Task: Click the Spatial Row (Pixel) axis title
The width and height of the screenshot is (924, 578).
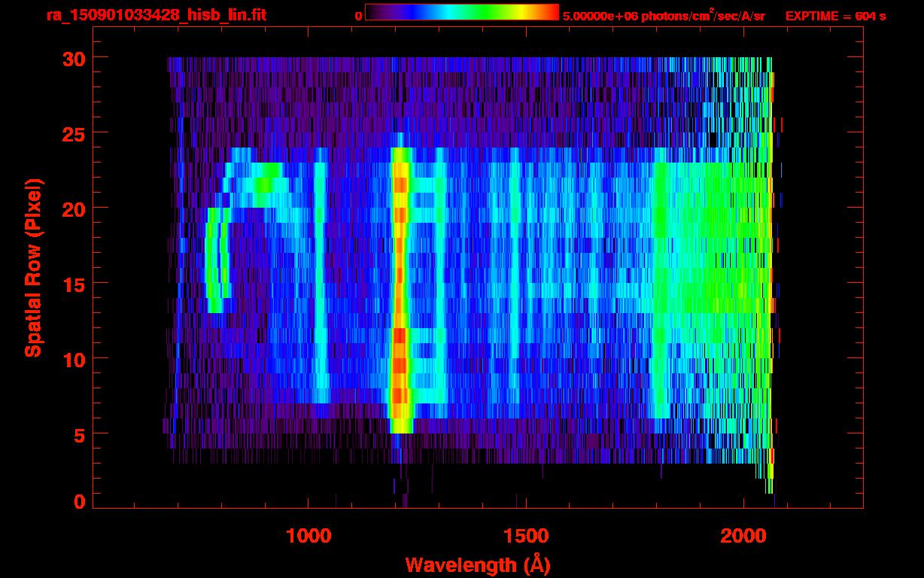Action: 33,268
